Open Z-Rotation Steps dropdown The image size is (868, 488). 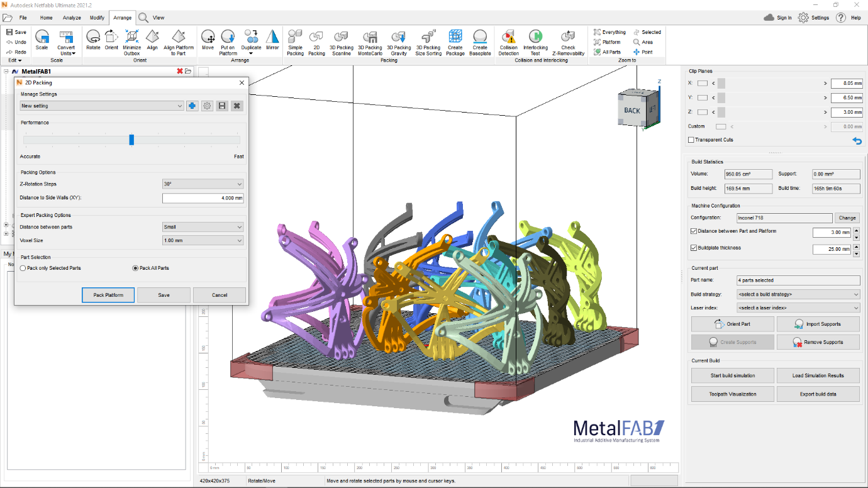click(203, 184)
